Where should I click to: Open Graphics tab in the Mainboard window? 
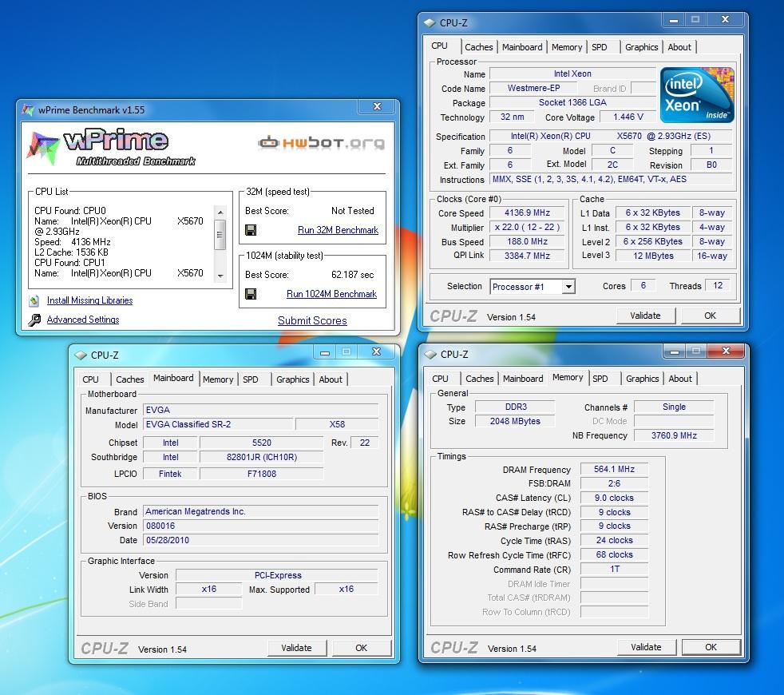292,379
